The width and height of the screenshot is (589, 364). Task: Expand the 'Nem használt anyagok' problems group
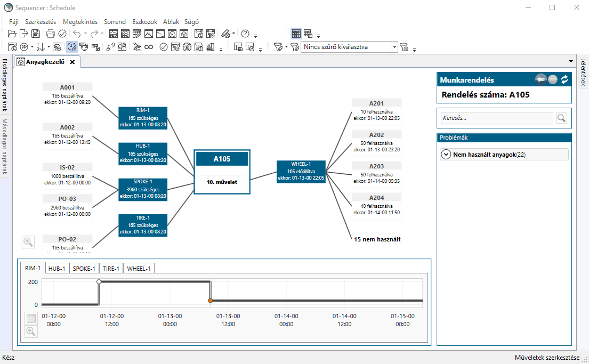446,155
